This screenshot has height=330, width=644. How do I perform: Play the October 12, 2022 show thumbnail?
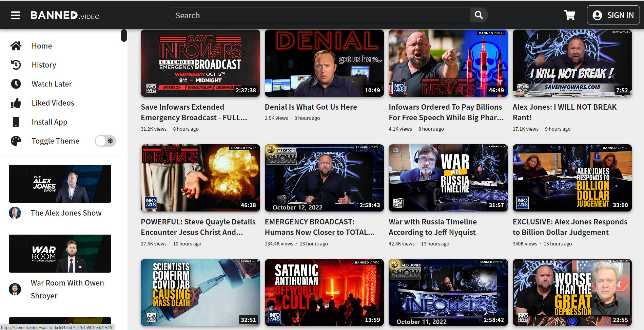click(x=324, y=178)
